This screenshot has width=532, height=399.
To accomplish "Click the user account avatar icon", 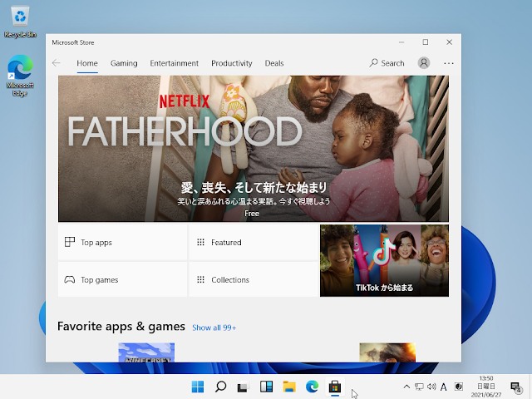I will tap(424, 63).
